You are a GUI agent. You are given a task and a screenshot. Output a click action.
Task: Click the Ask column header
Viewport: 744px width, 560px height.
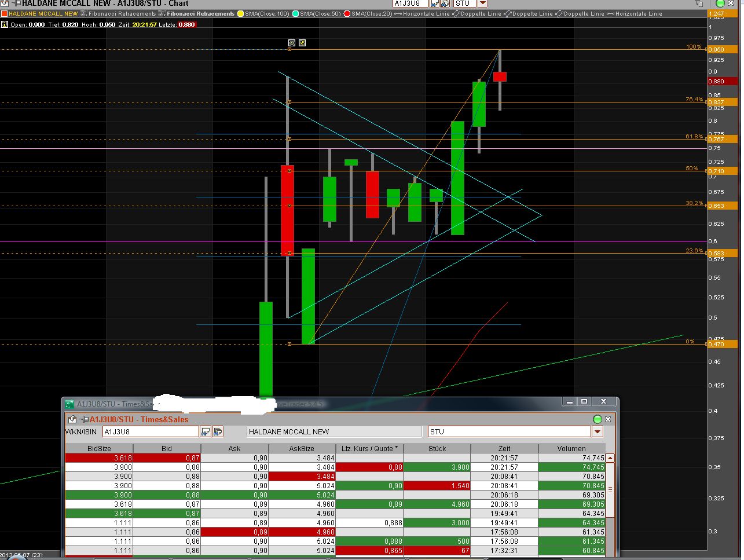pyautogui.click(x=234, y=448)
